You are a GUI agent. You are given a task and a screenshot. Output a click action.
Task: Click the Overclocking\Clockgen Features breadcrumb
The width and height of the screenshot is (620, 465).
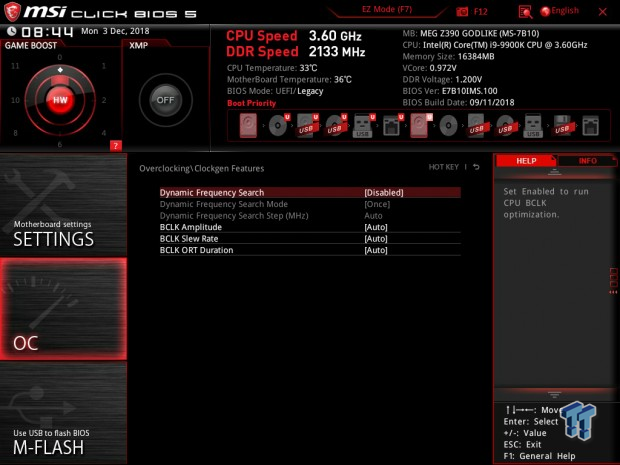point(201,168)
